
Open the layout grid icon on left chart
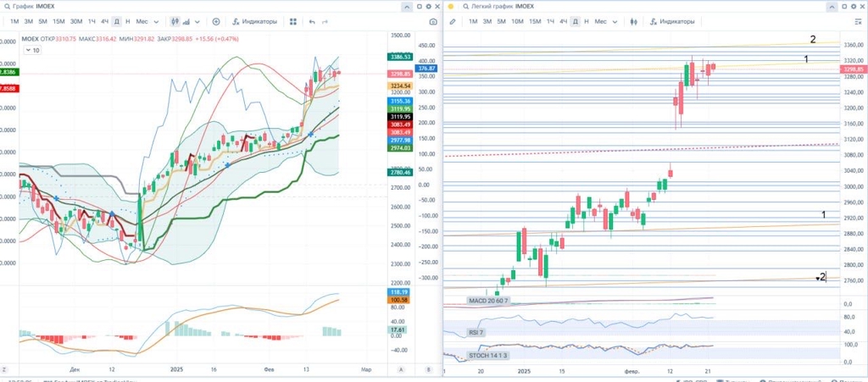(292, 21)
